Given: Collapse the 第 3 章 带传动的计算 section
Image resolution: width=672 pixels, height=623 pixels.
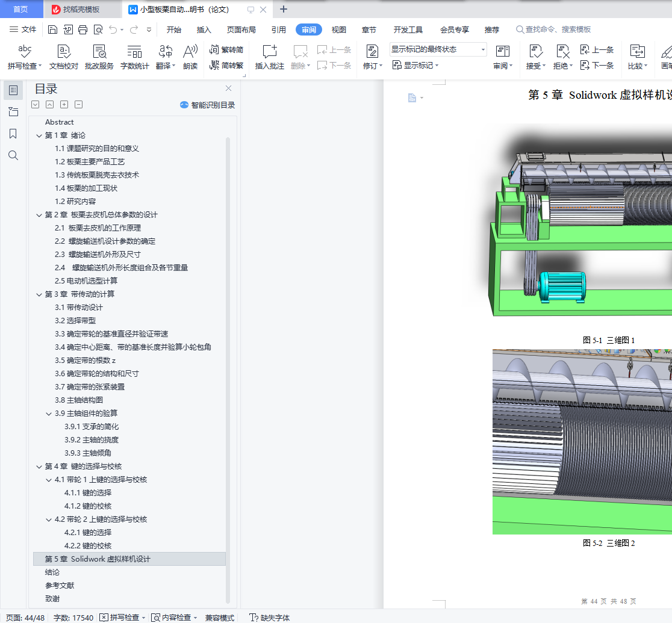Looking at the screenshot, I should pos(39,294).
